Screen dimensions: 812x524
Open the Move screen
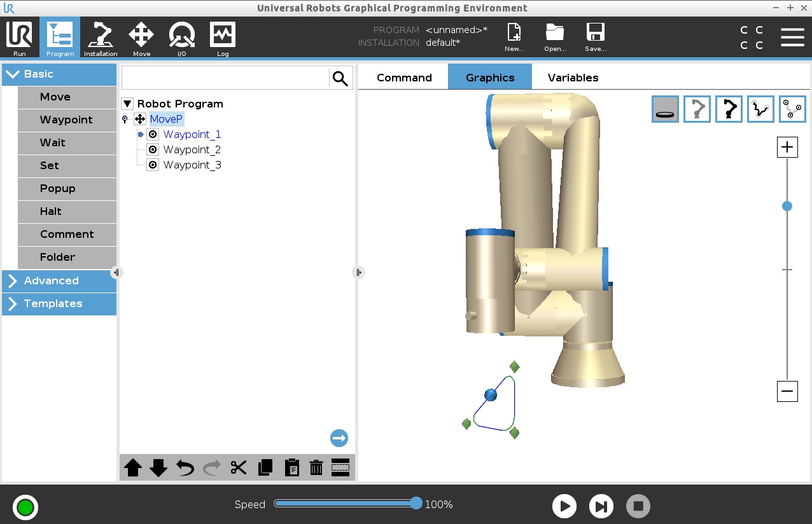(141, 38)
